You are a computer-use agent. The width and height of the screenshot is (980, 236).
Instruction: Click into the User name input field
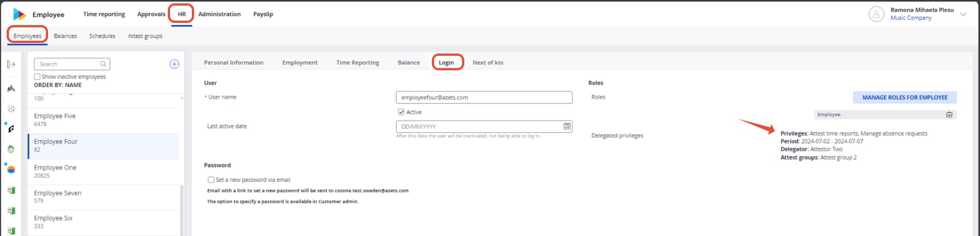(x=484, y=97)
